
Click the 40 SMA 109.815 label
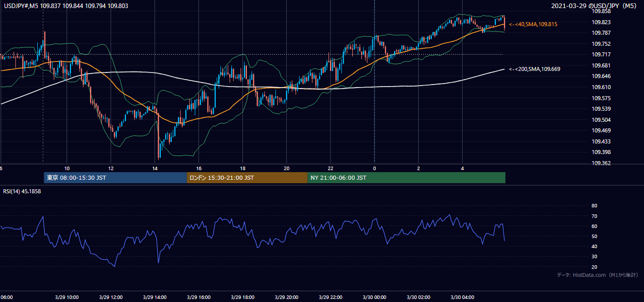pyautogui.click(x=533, y=24)
